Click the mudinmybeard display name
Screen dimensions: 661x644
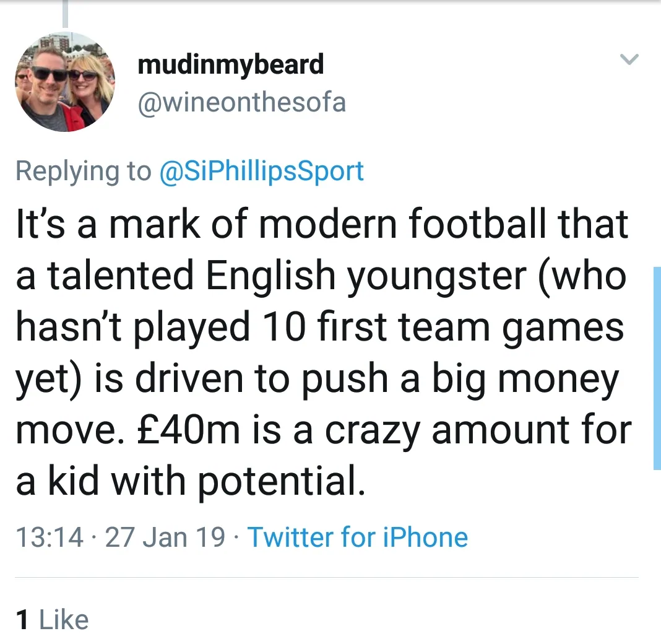tap(230, 64)
